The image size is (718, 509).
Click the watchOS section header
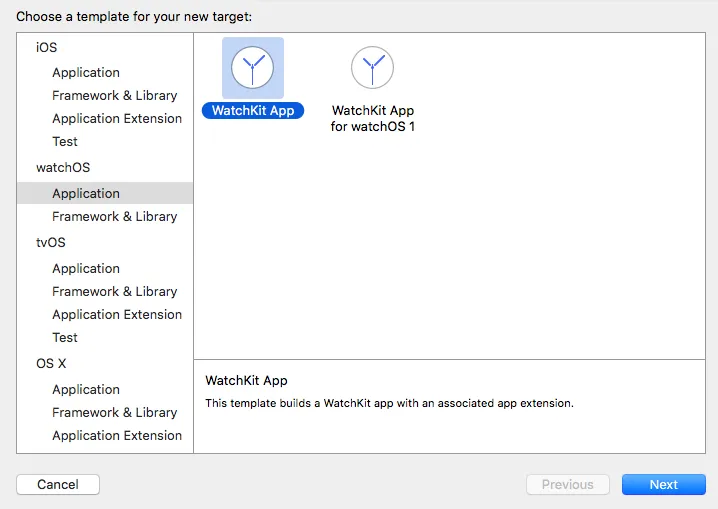tap(63, 168)
